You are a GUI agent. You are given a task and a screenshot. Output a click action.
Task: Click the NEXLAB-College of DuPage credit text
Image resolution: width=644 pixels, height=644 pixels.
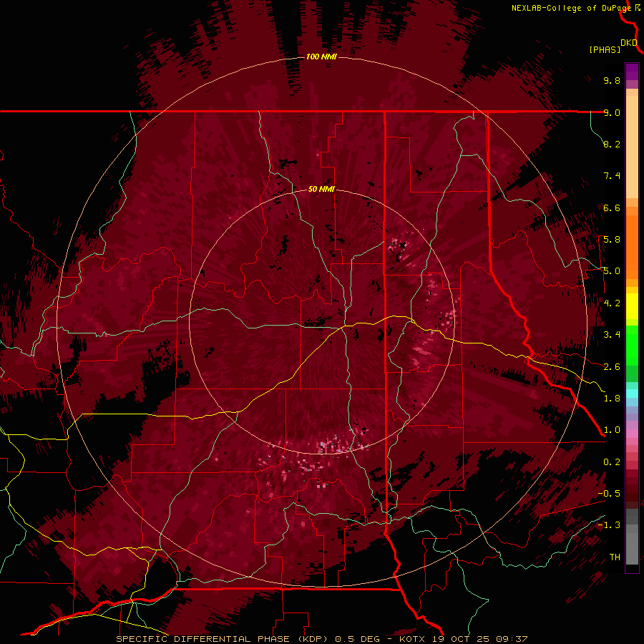[572, 8]
